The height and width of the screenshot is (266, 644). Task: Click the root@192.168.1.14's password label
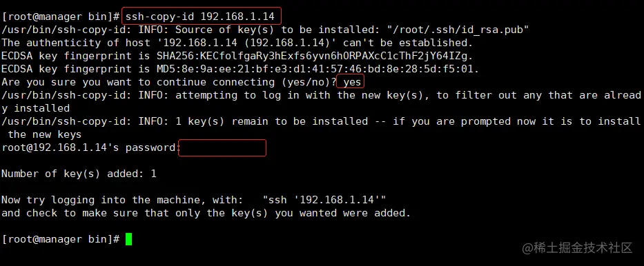tap(89, 147)
